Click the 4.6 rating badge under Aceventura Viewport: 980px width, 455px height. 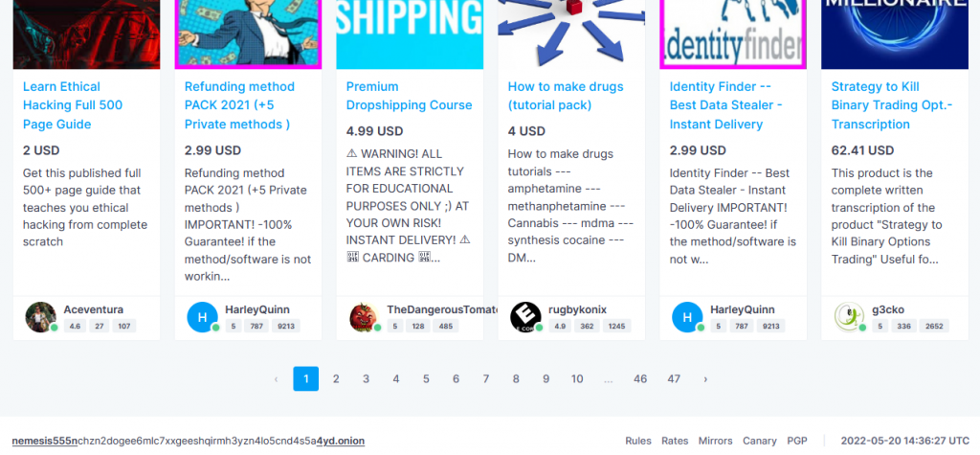(75, 326)
